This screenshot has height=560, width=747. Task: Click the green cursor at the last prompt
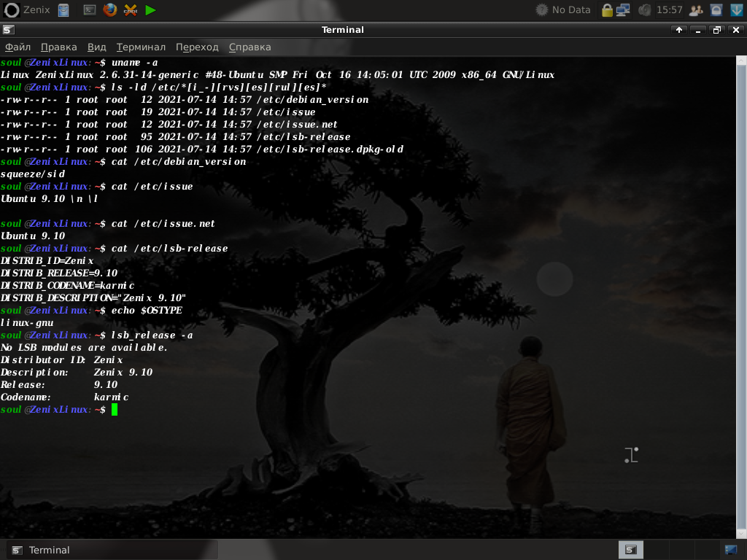[115, 410]
